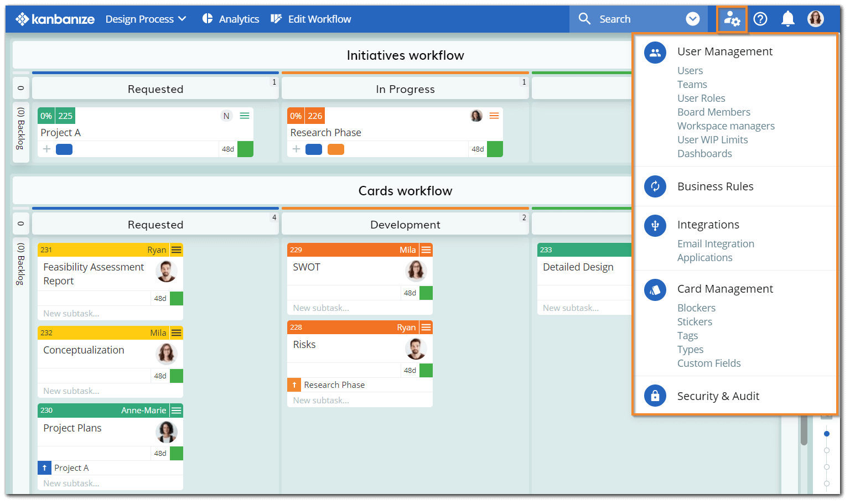
Task: Click the search magnifier icon
Action: click(585, 18)
